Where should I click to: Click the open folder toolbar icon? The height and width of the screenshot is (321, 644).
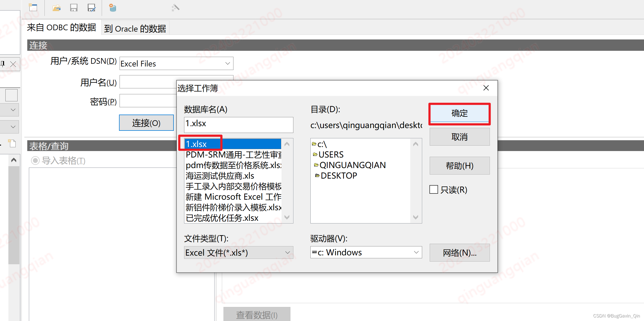[x=56, y=8]
